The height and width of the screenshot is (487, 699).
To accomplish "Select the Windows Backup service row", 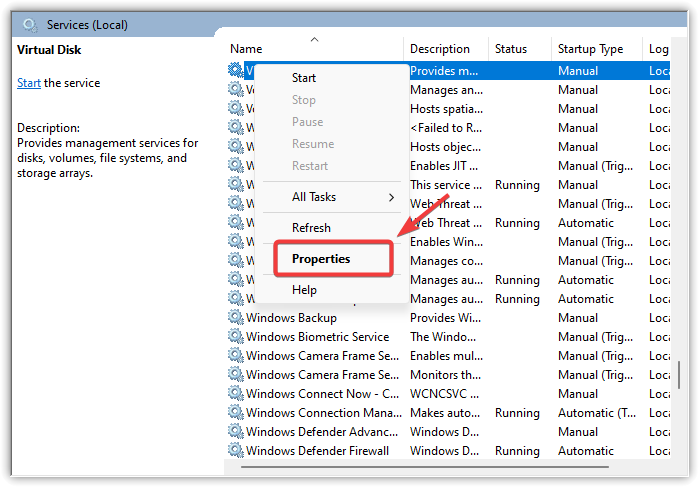I will (x=291, y=318).
